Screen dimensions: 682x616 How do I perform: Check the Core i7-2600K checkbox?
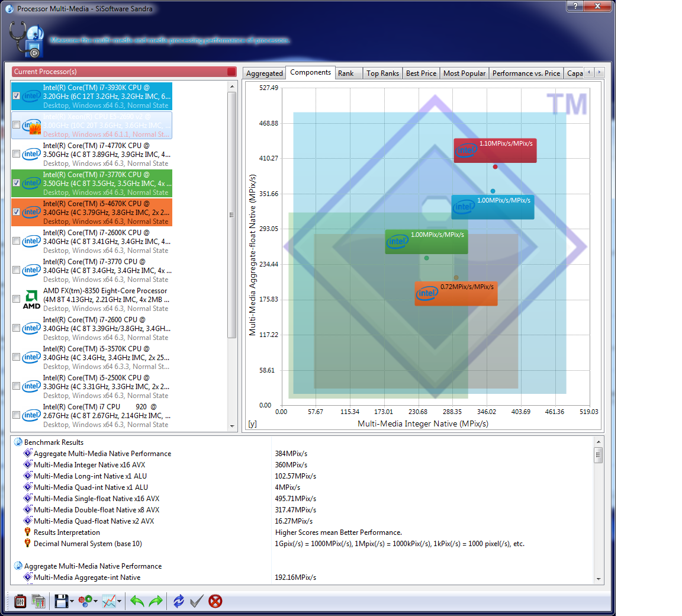[x=16, y=241]
